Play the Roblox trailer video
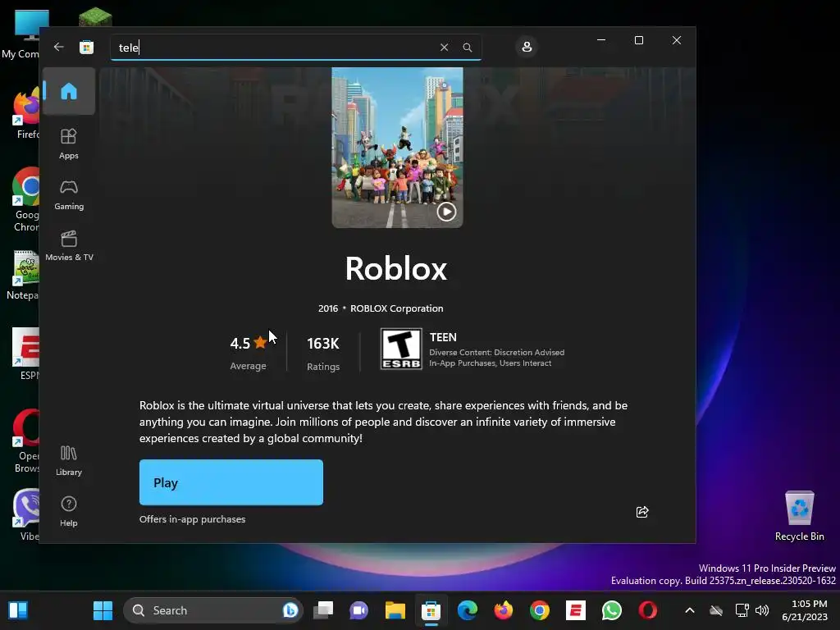Image resolution: width=840 pixels, height=630 pixels. coord(446,212)
